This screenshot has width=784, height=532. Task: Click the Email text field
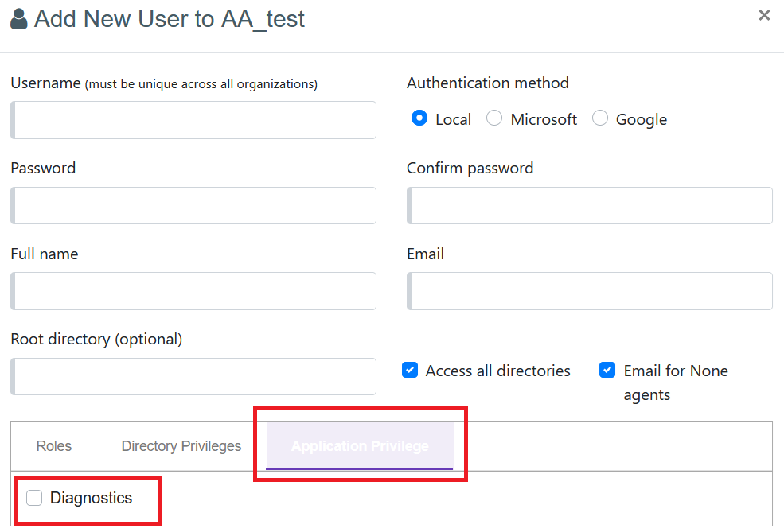pos(590,291)
